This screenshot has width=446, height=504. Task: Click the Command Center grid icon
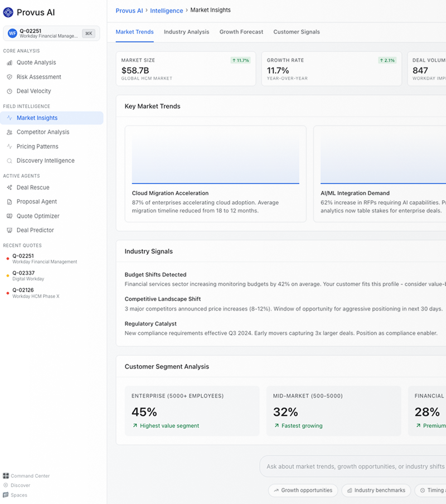6,476
